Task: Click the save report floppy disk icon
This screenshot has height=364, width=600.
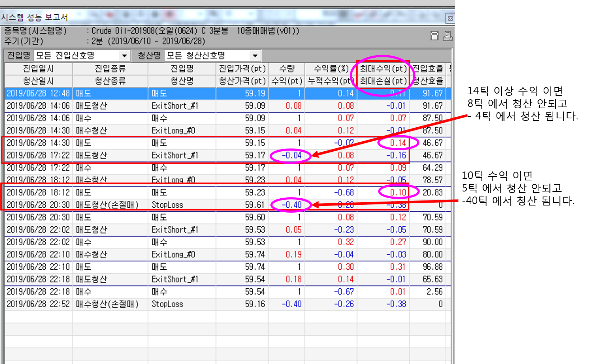Action: pyautogui.click(x=434, y=36)
